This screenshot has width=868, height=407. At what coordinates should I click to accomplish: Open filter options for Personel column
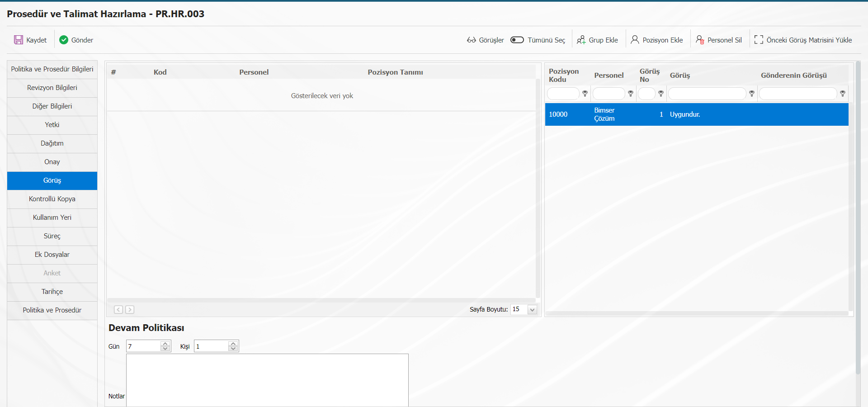pyautogui.click(x=631, y=94)
